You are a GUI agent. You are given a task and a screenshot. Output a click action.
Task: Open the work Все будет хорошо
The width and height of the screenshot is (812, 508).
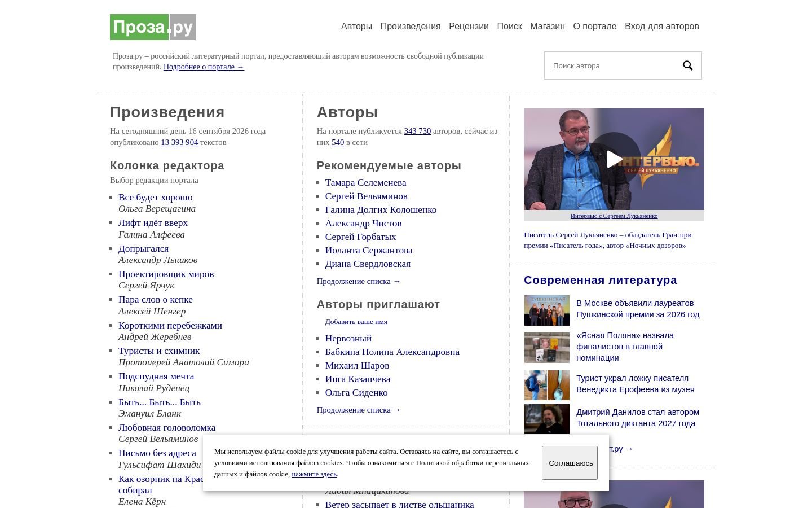point(155,197)
